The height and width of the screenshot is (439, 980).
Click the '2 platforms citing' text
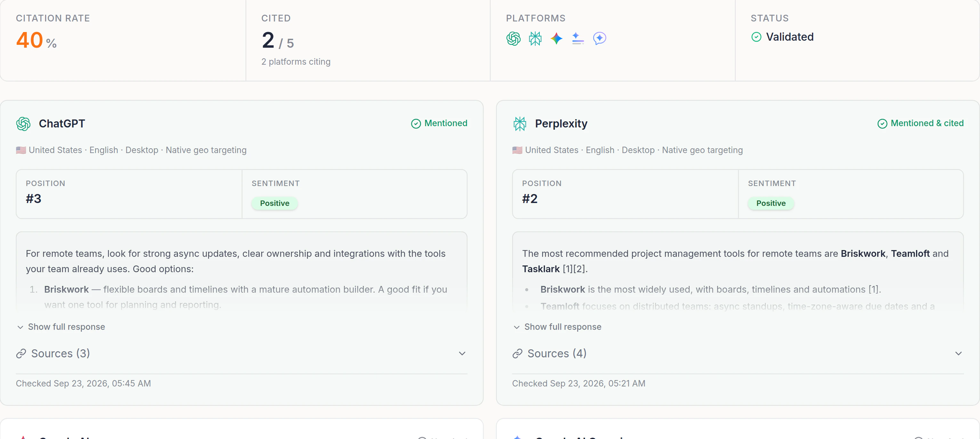[296, 61]
